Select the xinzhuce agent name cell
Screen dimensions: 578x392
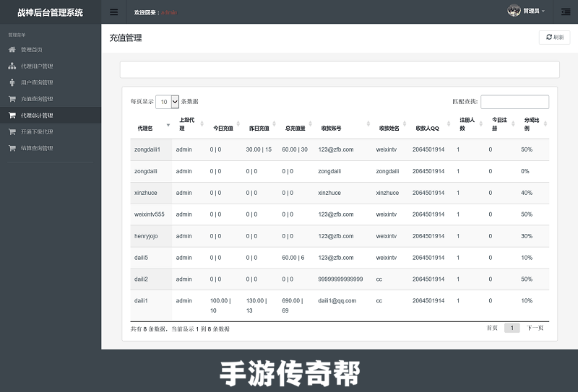click(x=151, y=193)
